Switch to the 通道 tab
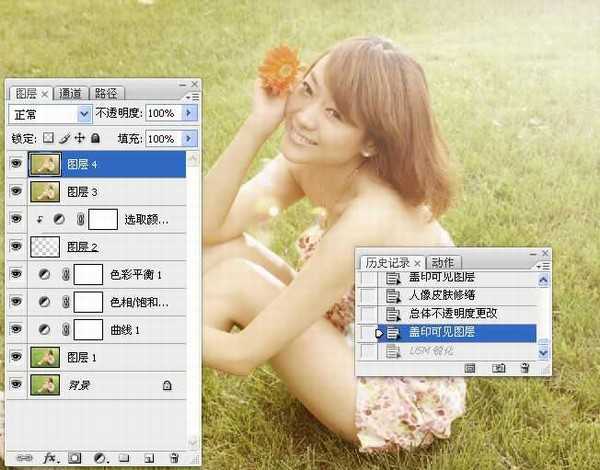The image size is (600, 470). 73,92
